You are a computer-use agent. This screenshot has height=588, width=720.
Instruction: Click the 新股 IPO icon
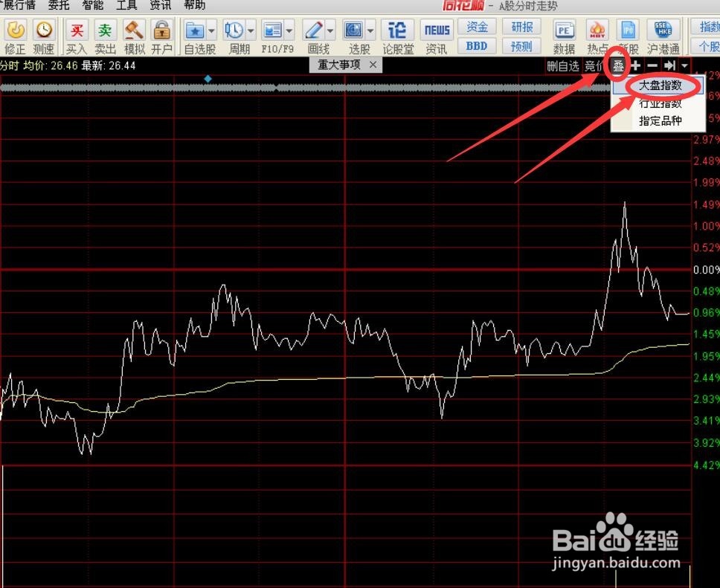pyautogui.click(x=629, y=30)
